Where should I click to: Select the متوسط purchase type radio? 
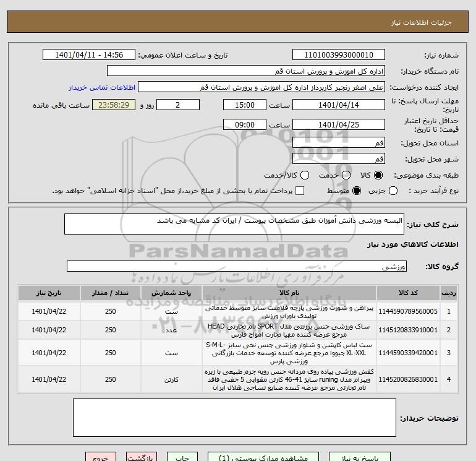357,191
